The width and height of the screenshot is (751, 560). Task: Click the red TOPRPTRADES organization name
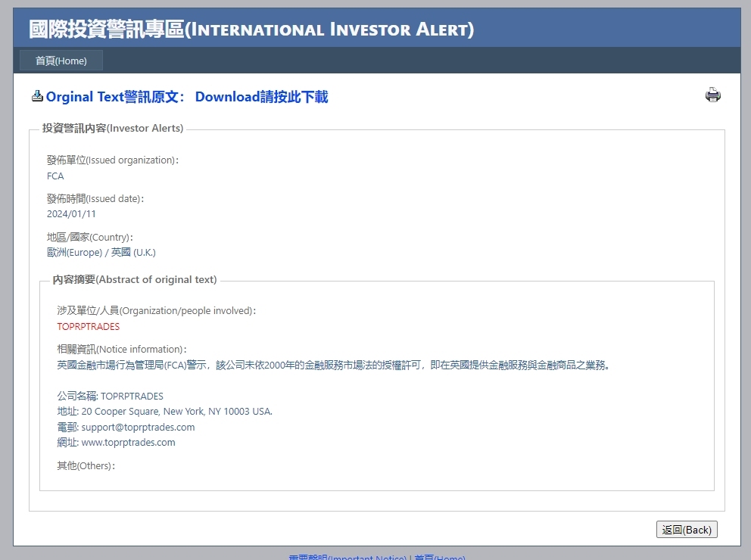tap(89, 327)
